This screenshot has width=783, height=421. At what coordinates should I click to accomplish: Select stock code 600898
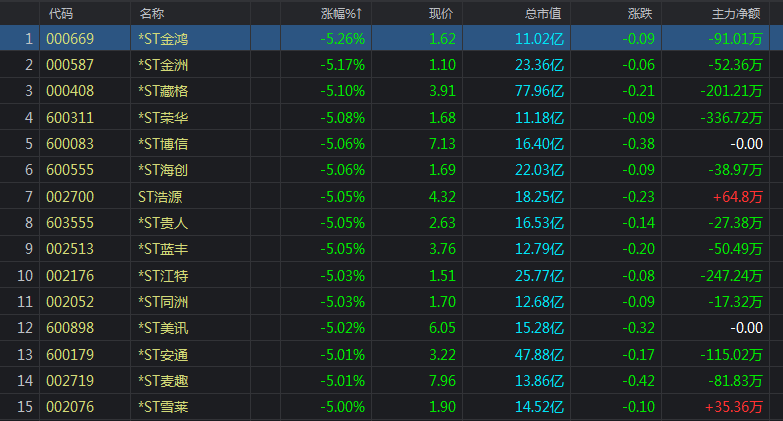point(70,328)
